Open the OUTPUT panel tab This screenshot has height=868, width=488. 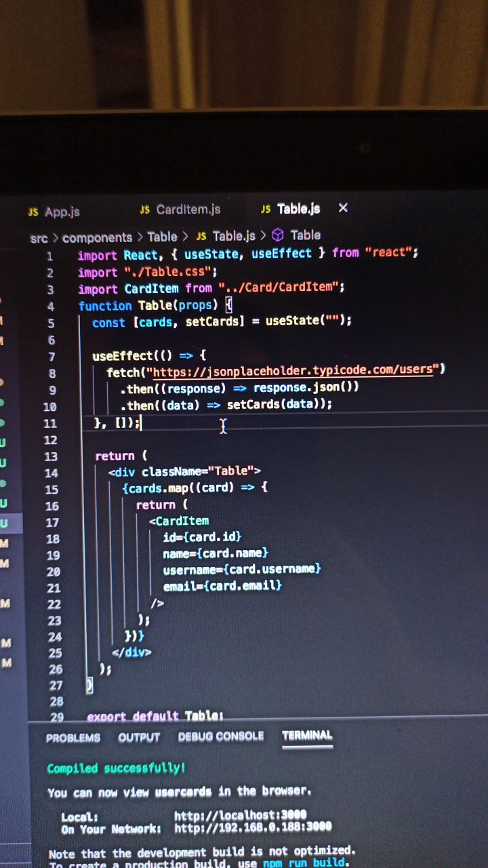[139, 737]
